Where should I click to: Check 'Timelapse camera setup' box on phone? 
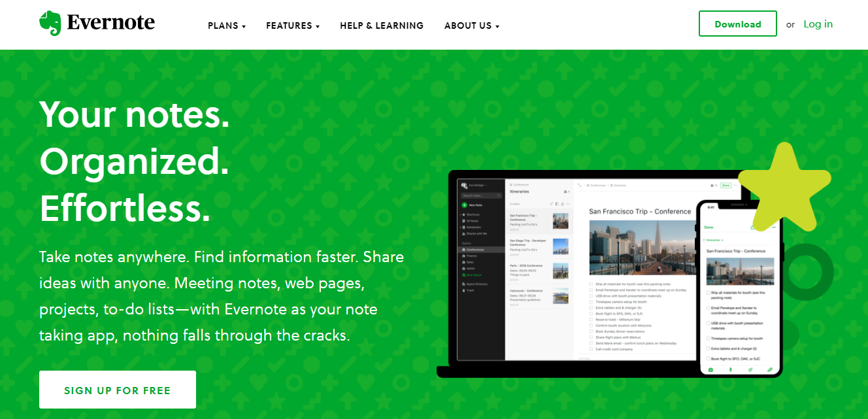pos(709,339)
